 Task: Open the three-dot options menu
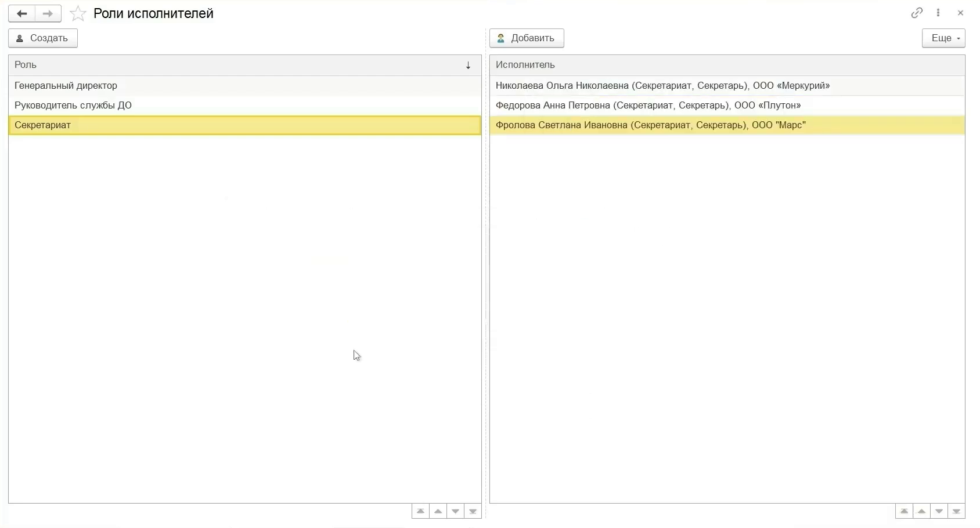(938, 13)
